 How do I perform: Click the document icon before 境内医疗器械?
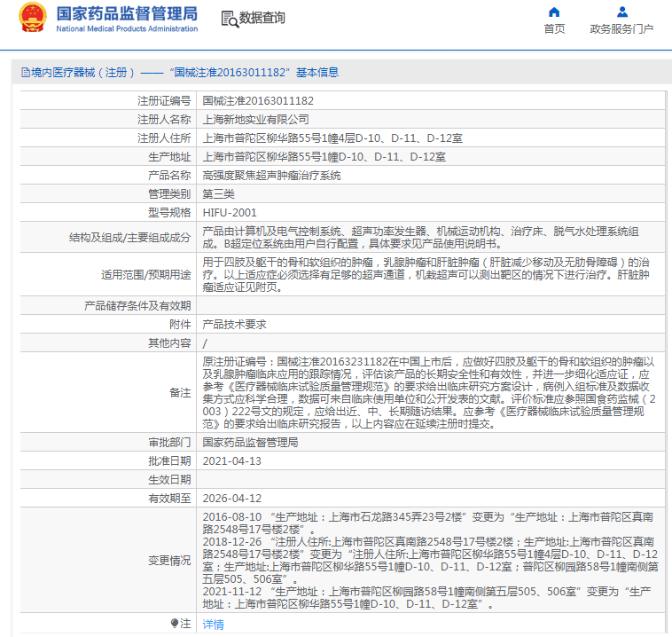tap(25, 73)
